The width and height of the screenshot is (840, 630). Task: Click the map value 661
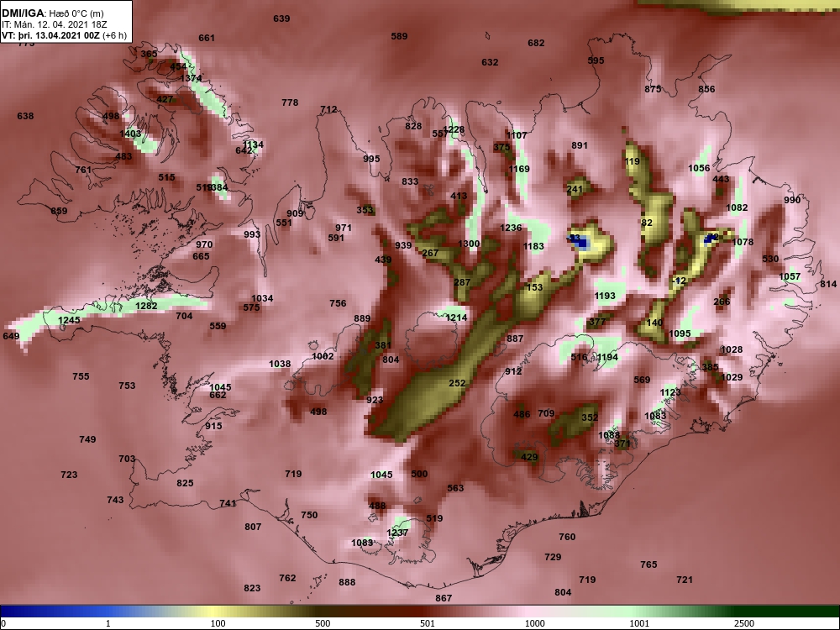tap(207, 38)
